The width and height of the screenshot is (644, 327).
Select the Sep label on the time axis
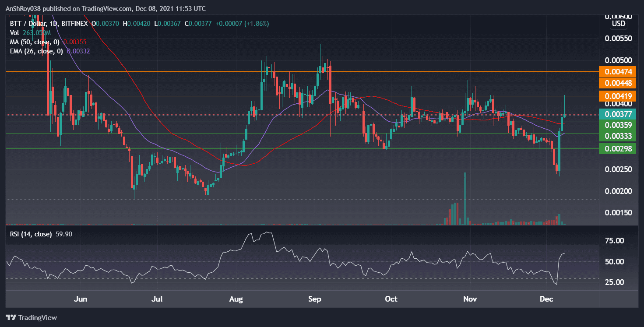click(315, 299)
